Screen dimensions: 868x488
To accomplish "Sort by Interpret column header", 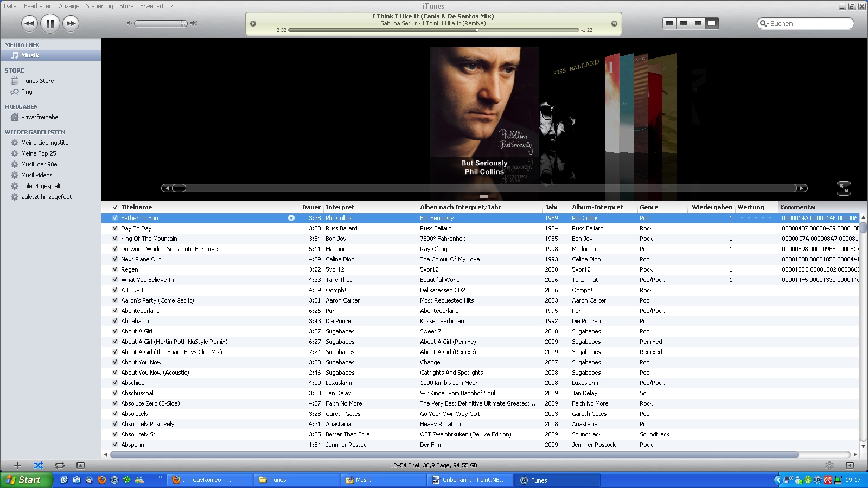I will click(x=371, y=207).
